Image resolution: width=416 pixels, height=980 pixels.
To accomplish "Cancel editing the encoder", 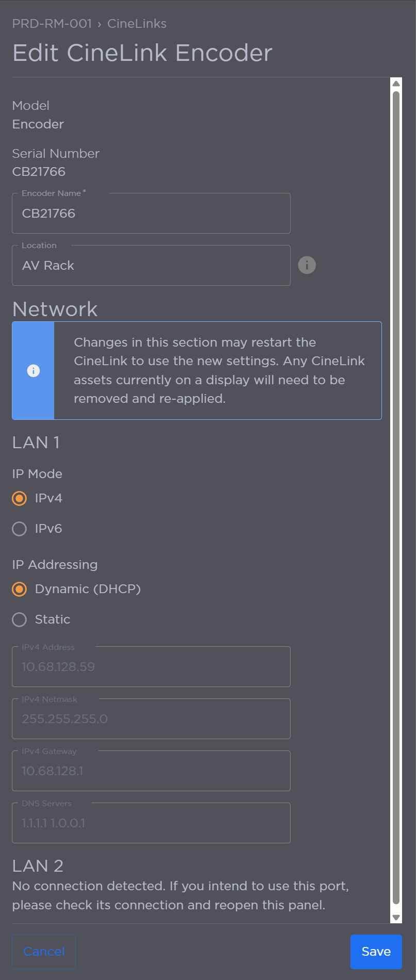I will pos(43,952).
